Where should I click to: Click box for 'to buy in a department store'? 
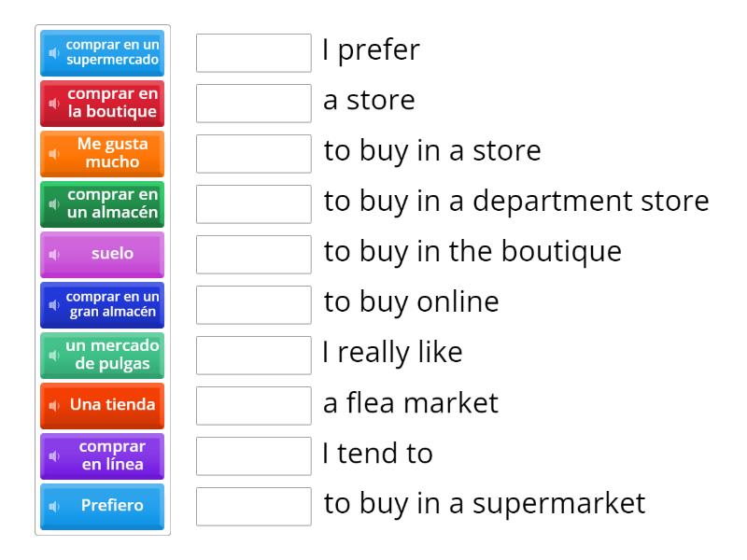(254, 204)
